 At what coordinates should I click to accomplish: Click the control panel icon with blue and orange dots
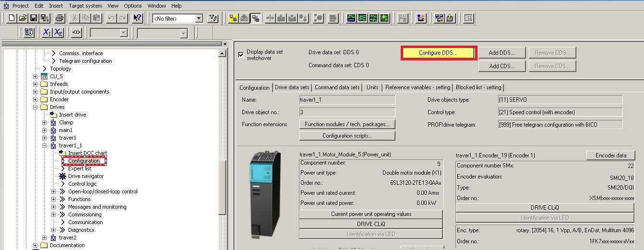421,18
